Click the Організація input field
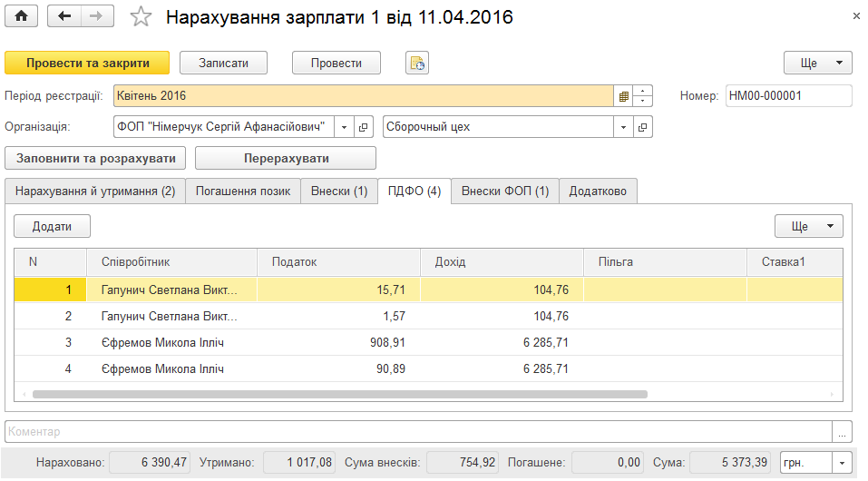The width and height of the screenshot is (868, 481). pyautogui.click(x=224, y=127)
